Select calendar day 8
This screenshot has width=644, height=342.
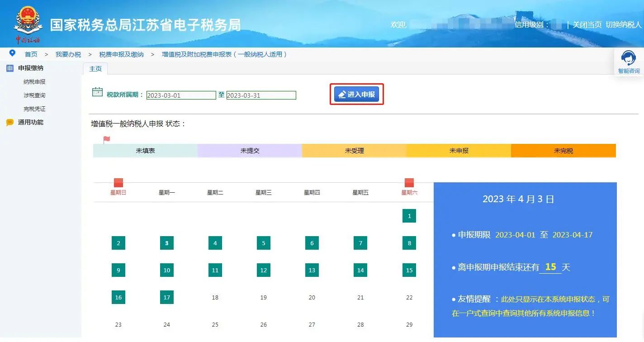coord(409,243)
